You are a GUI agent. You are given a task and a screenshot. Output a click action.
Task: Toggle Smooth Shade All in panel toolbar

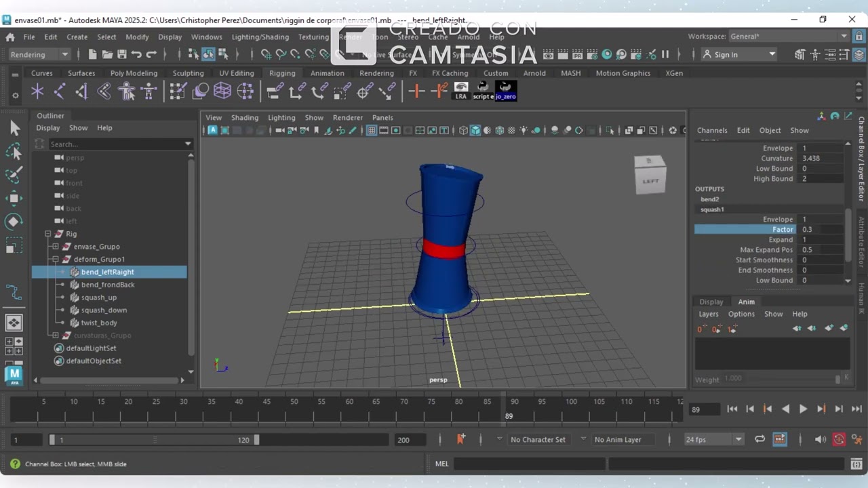[475, 130]
